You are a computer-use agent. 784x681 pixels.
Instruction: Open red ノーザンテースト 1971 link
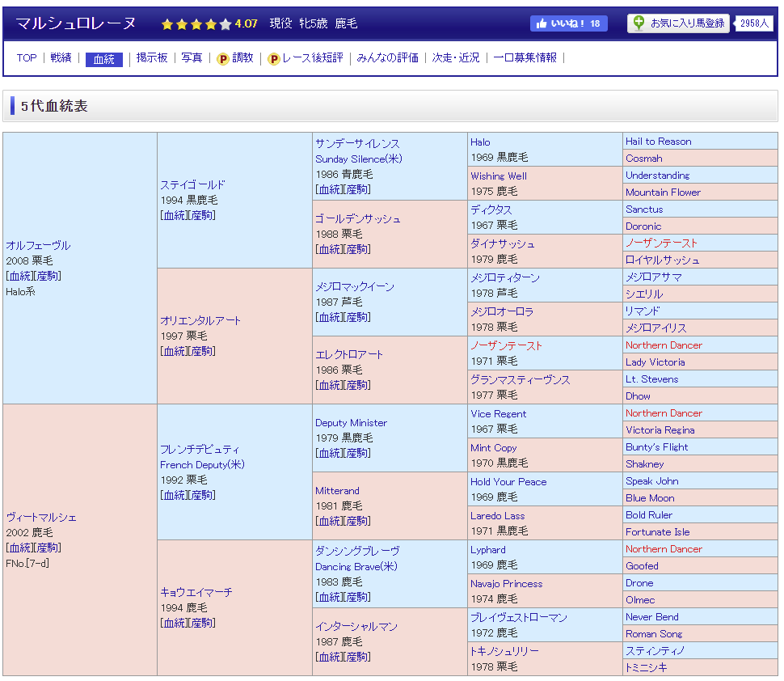pyautogui.click(x=506, y=345)
